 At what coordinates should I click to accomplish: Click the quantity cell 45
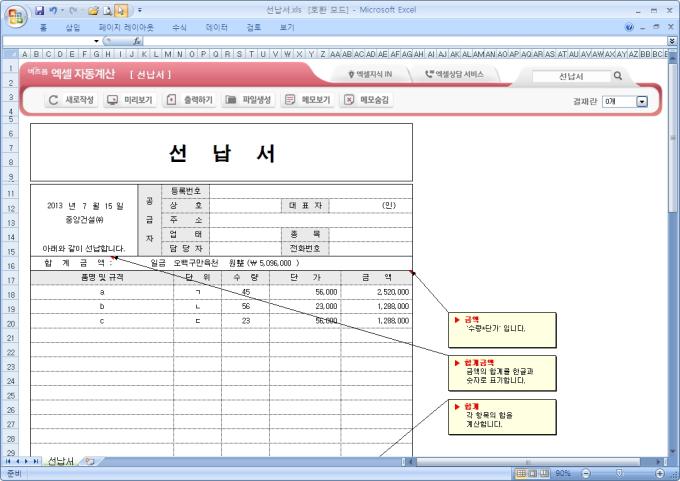pyautogui.click(x=245, y=292)
